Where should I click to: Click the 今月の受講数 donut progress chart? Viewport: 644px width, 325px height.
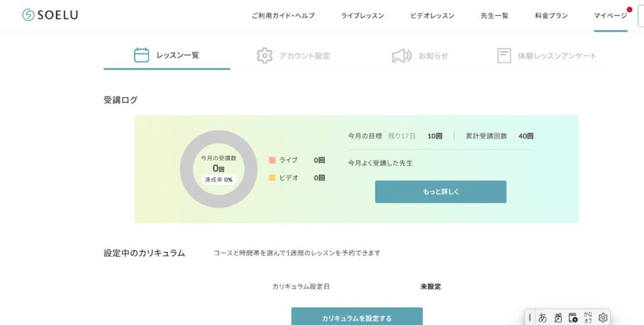[x=218, y=169]
